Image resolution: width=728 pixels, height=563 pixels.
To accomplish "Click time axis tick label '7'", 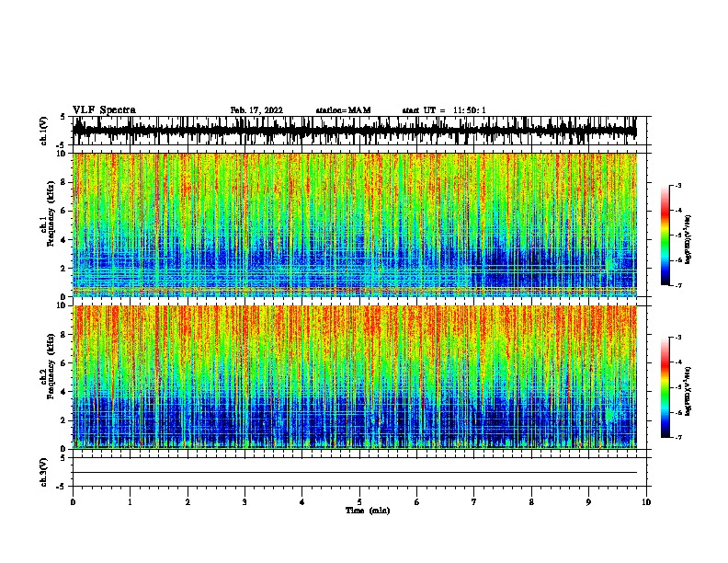I will click(x=474, y=502).
